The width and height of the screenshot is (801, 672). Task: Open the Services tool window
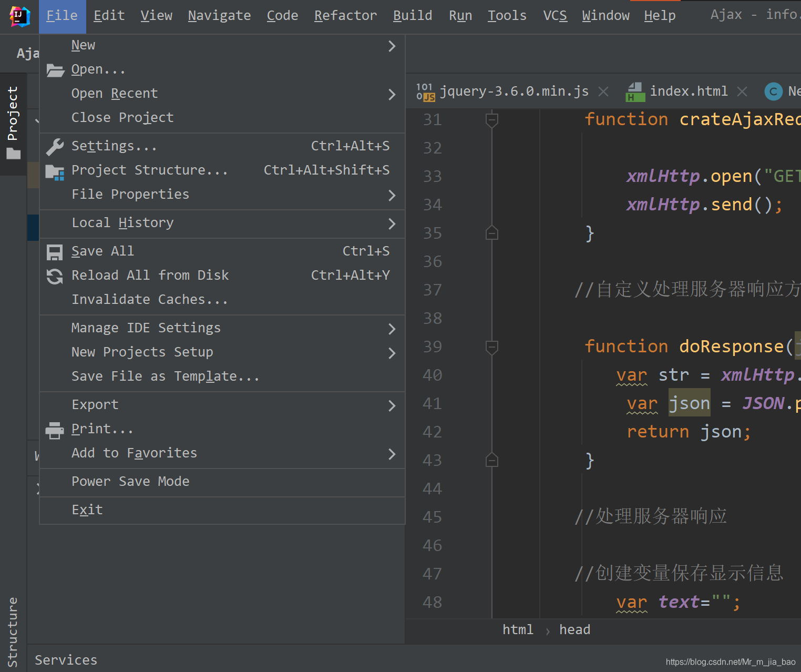[66, 660]
